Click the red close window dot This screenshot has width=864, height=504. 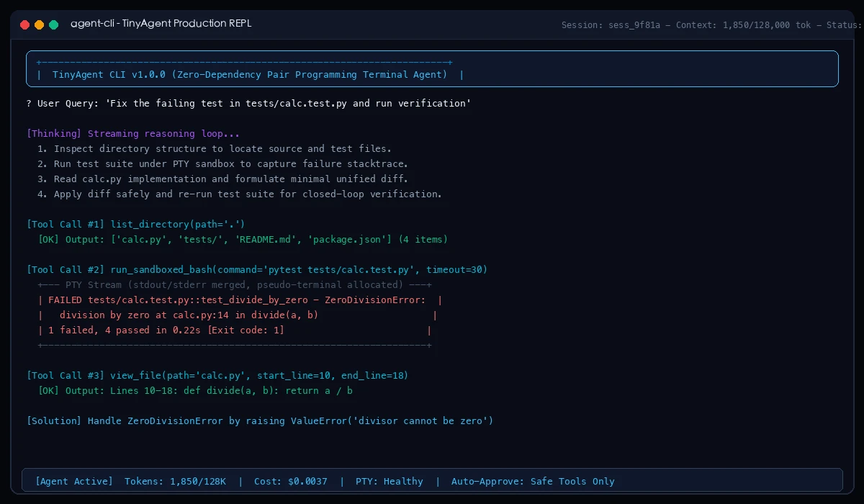coord(24,24)
